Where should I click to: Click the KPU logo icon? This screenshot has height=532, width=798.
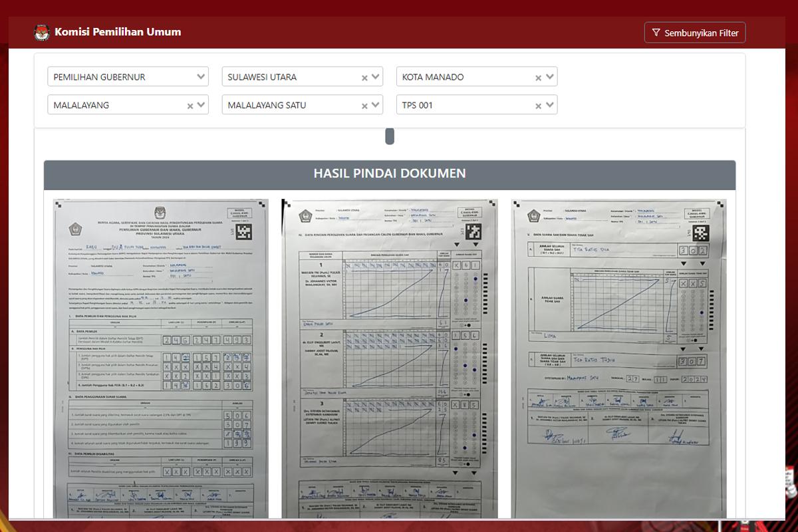[x=42, y=32]
